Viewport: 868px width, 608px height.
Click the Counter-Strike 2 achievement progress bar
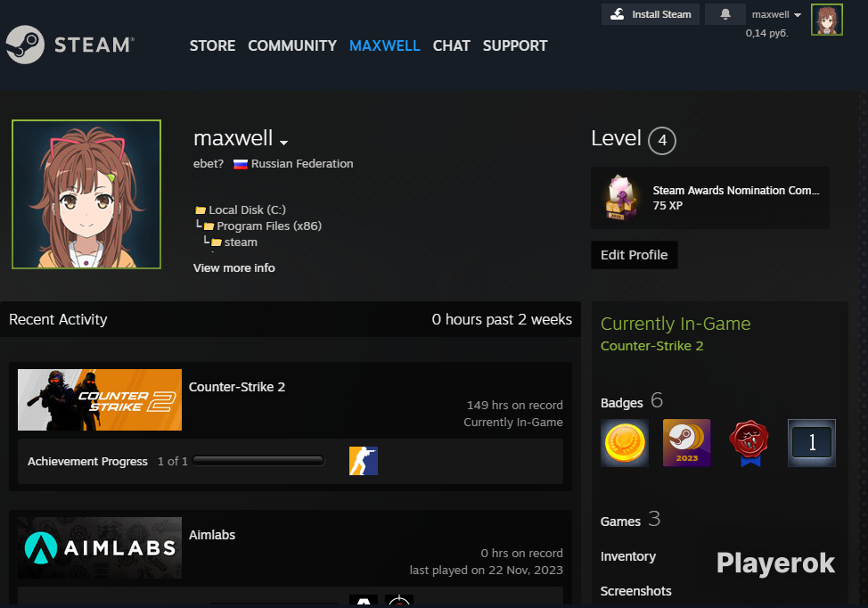click(258, 461)
